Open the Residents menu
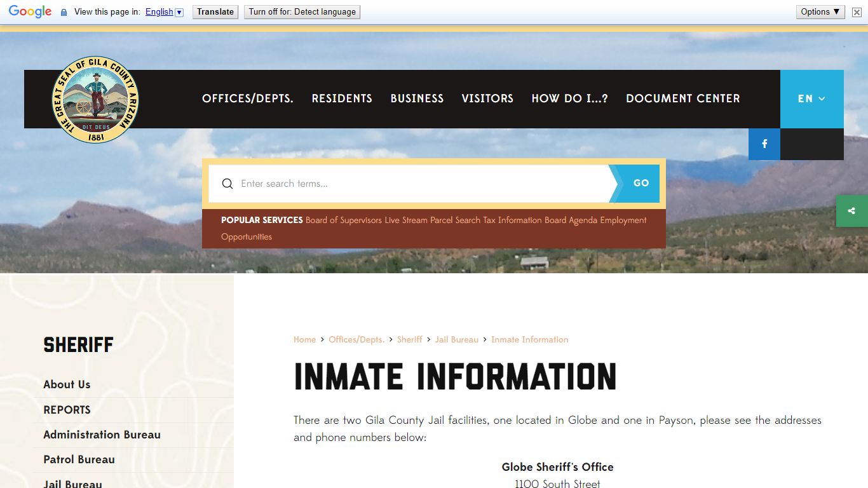Viewport: 868px width, 488px height. (342, 98)
